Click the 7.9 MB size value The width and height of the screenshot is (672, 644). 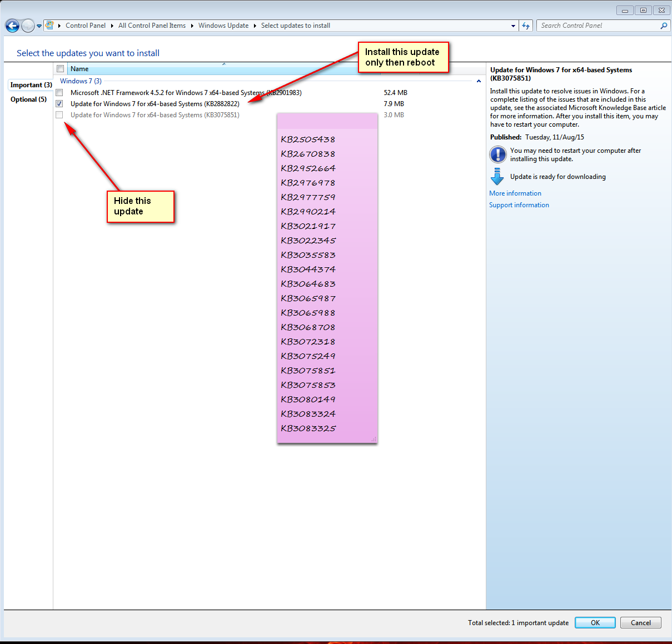click(394, 104)
